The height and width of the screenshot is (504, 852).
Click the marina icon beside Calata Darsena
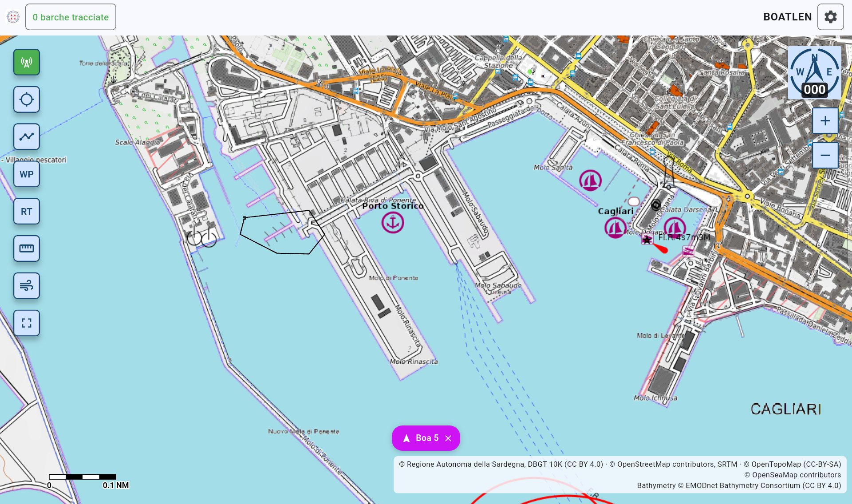point(675,228)
